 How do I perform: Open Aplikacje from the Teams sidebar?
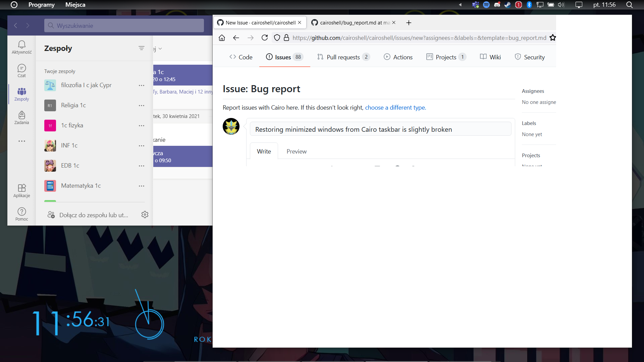point(21,190)
